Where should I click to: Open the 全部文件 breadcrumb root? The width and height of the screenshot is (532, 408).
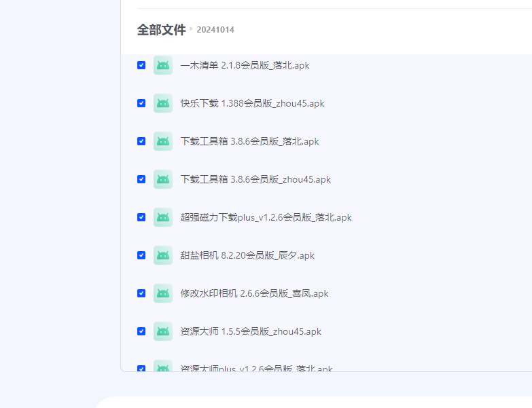coord(162,30)
